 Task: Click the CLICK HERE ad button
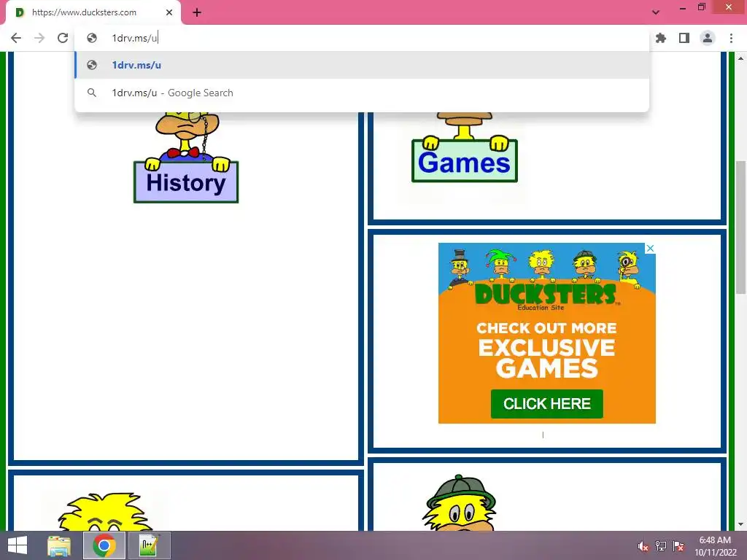547,404
